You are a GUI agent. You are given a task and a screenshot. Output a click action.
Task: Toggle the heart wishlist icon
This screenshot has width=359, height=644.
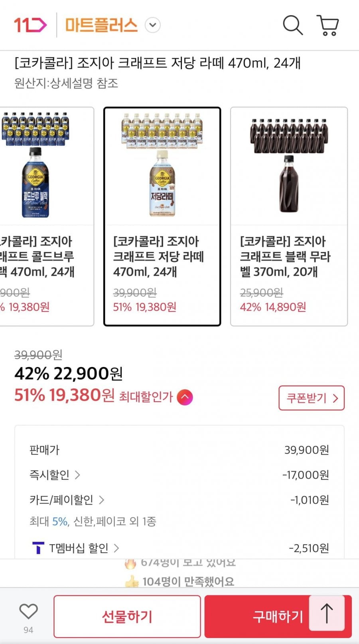point(28,612)
